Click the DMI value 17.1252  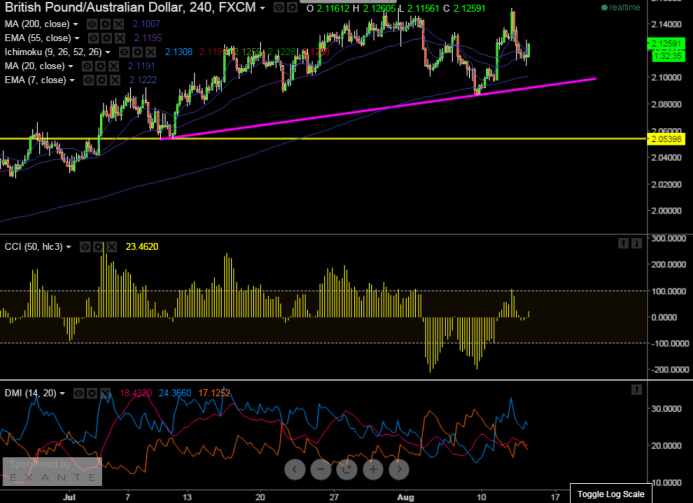214,393
